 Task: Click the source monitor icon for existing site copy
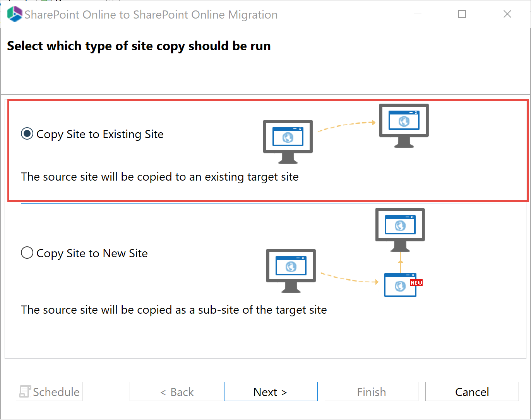288,140
